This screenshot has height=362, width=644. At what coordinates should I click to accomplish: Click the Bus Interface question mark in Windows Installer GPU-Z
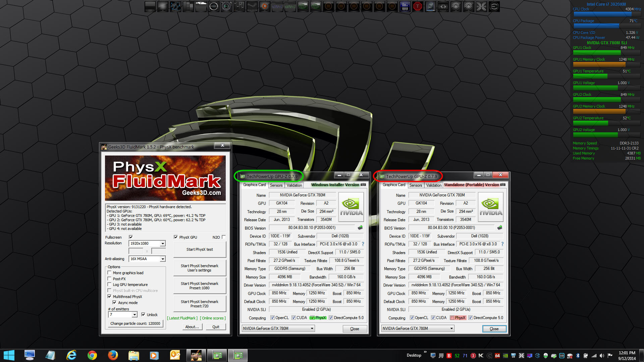363,244
